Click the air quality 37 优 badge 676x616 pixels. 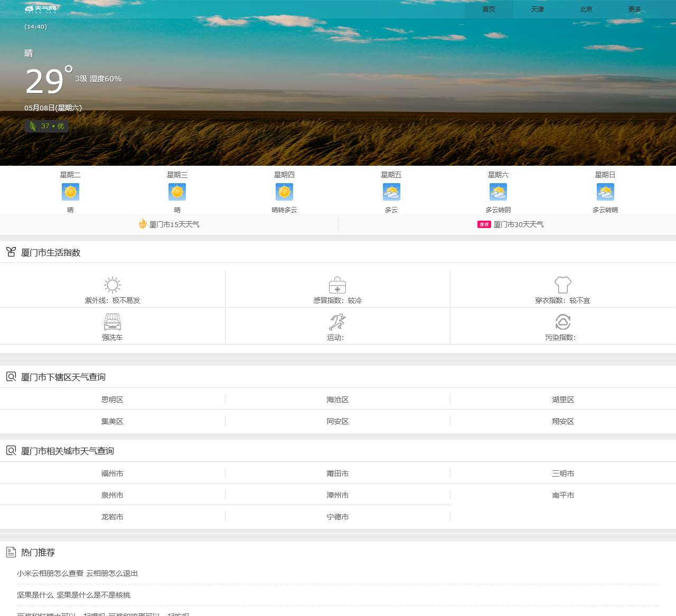point(46,126)
